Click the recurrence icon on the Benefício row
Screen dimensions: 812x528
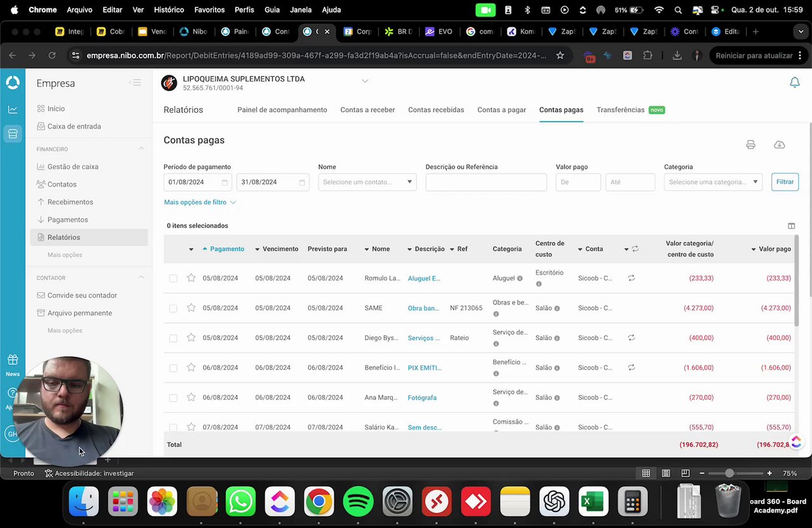[631, 367]
